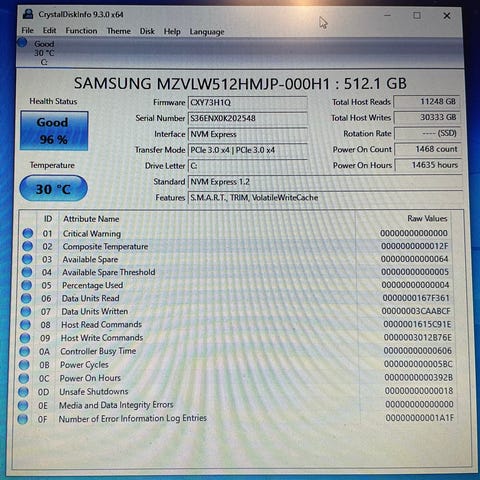Click raw value 0000000167F361
The image size is (480, 480).
(416, 298)
